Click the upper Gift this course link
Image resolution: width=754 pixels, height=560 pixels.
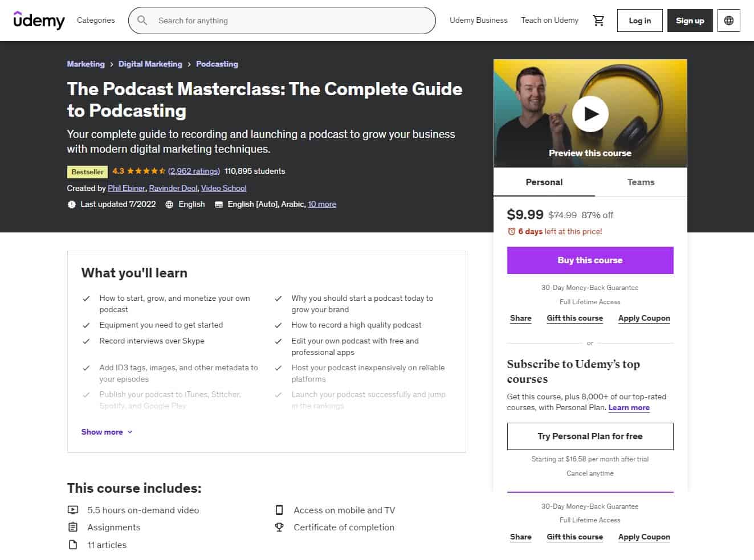tap(574, 318)
